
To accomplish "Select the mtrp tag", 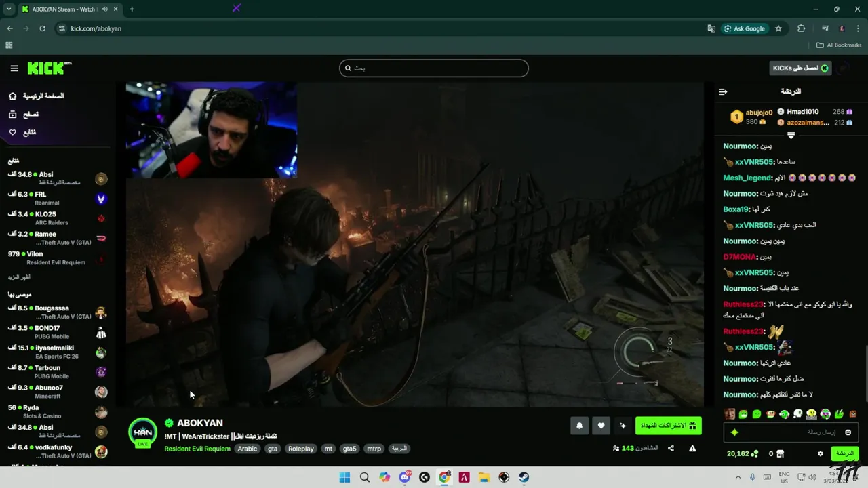I will (x=374, y=449).
